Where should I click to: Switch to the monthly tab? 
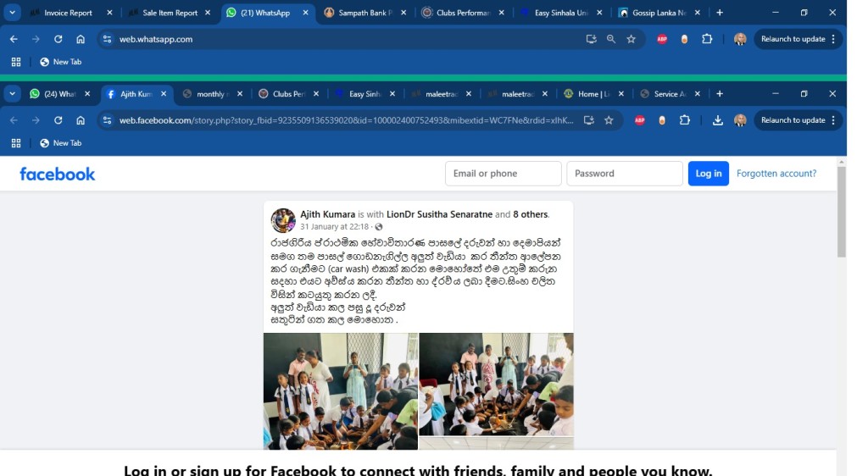[x=213, y=94]
